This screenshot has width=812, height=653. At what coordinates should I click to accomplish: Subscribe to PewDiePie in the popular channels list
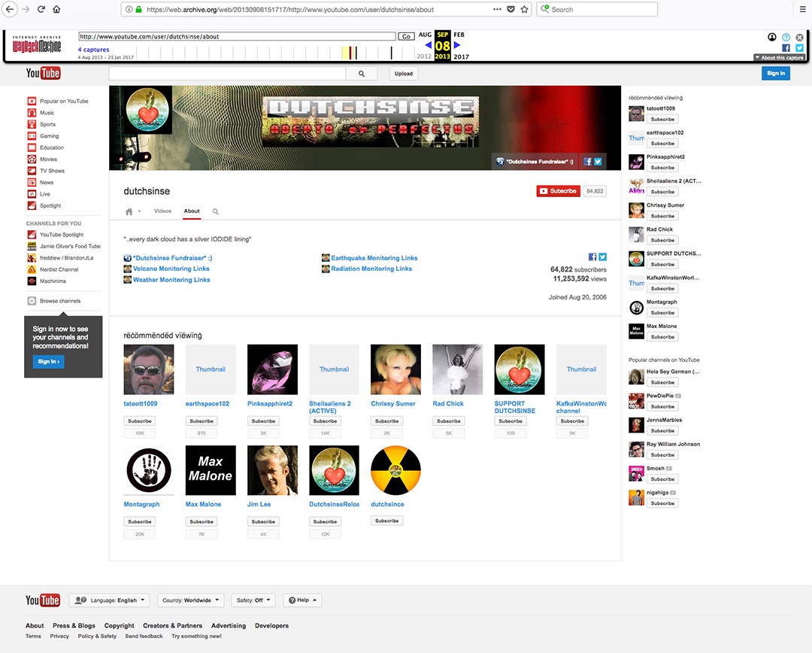click(x=662, y=407)
